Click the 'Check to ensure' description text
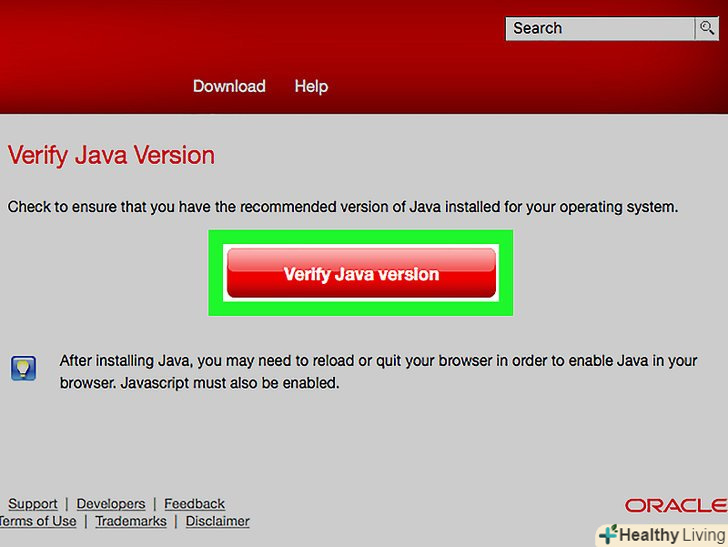The width and height of the screenshot is (728, 547). click(343, 207)
